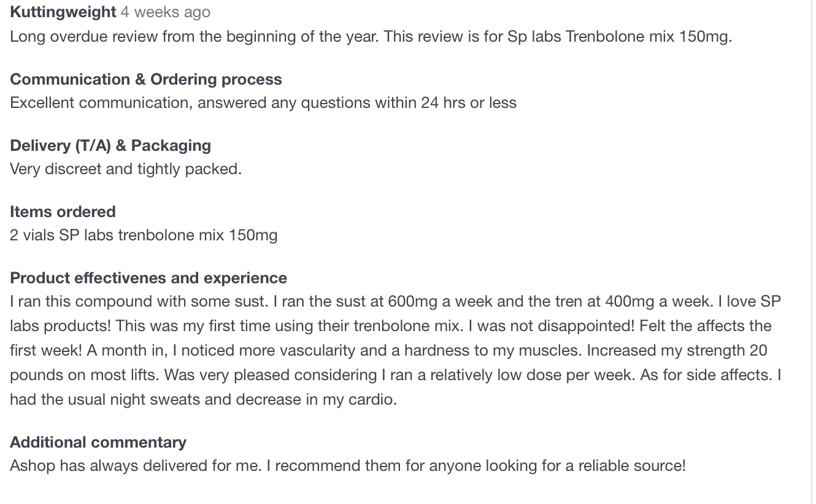This screenshot has width=816, height=504.
Task: Click the "Additional commentary" heading
Action: [x=98, y=442]
